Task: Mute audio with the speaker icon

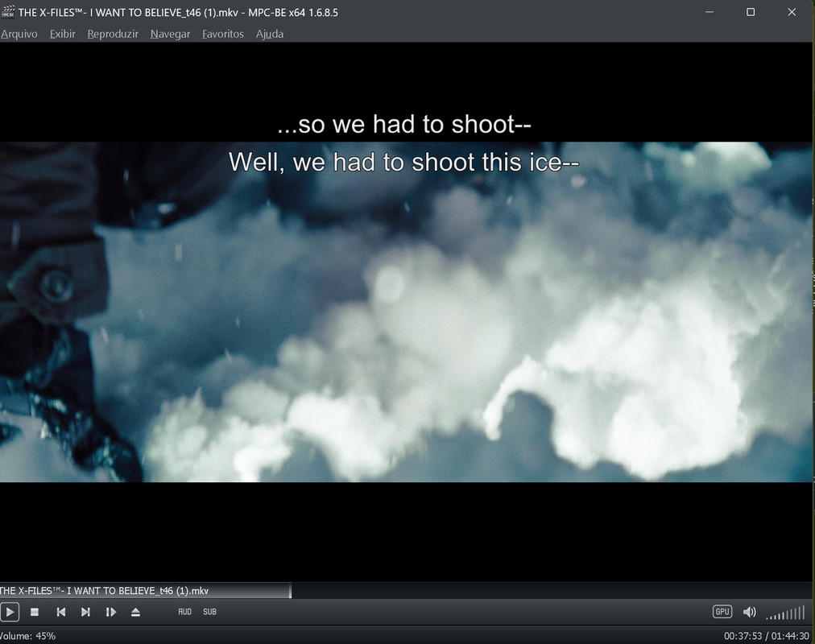Action: (749, 612)
